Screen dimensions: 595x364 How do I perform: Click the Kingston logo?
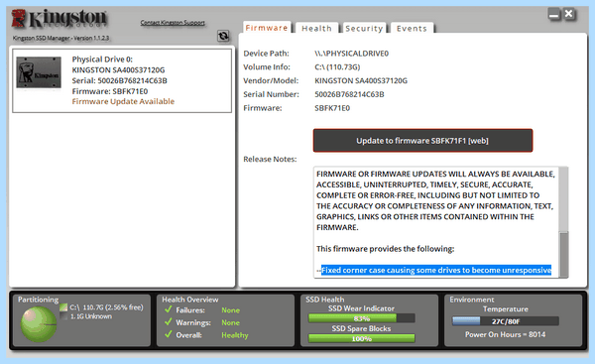coord(59,19)
